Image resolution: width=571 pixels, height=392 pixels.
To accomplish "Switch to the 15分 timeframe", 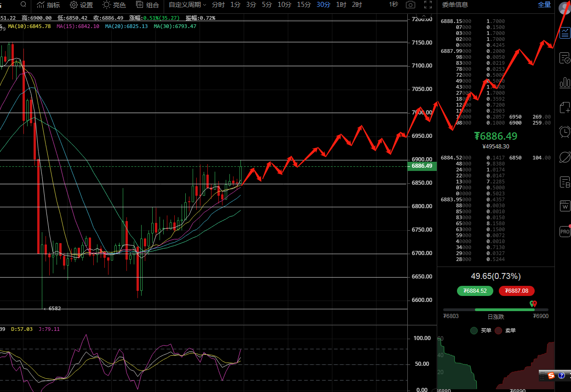I will point(303,5).
